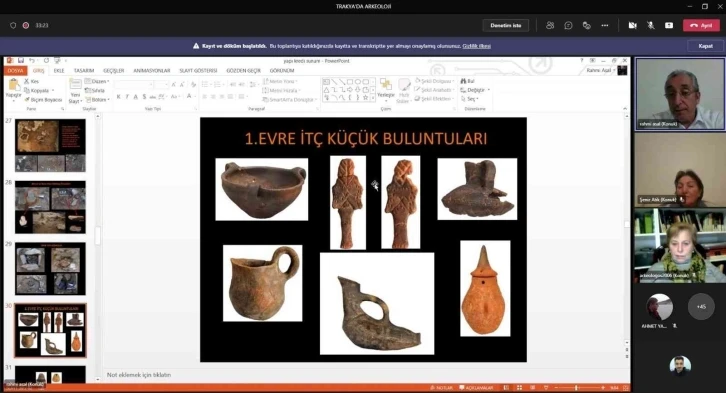The width and height of the screenshot is (726, 393).
Task: Open the SLAYT GÖSTERİSİ tab
Action: pyautogui.click(x=198, y=70)
